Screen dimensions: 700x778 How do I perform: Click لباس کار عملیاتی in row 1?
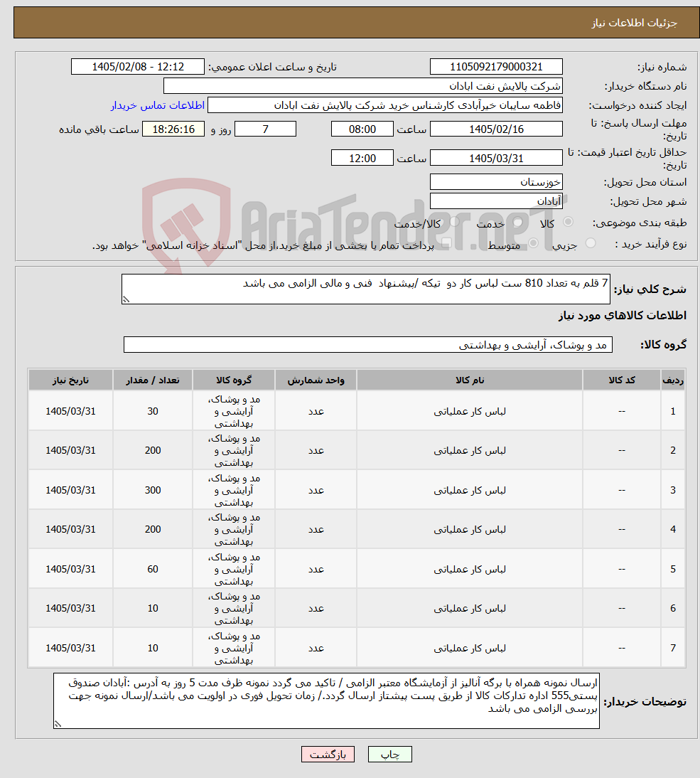coord(470,411)
